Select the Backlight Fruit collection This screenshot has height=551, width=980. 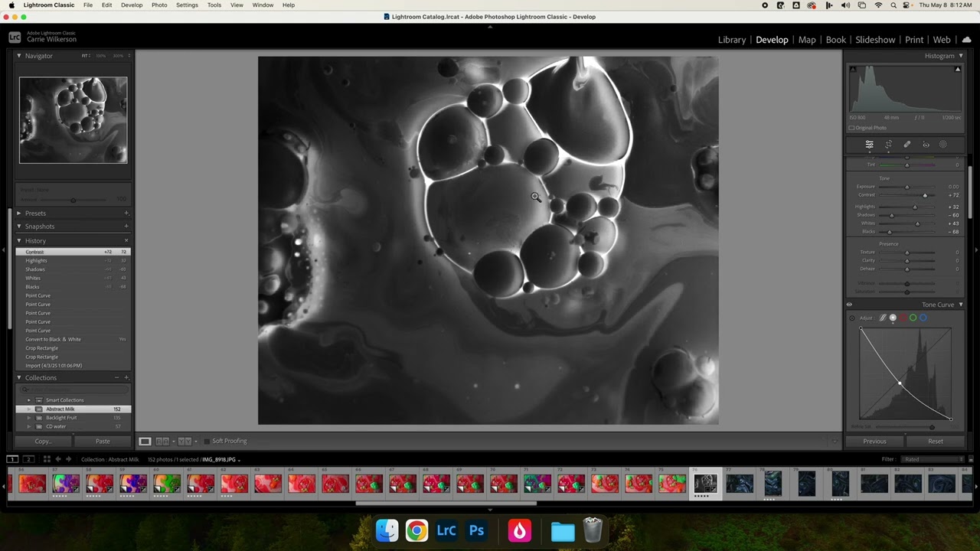point(73,418)
